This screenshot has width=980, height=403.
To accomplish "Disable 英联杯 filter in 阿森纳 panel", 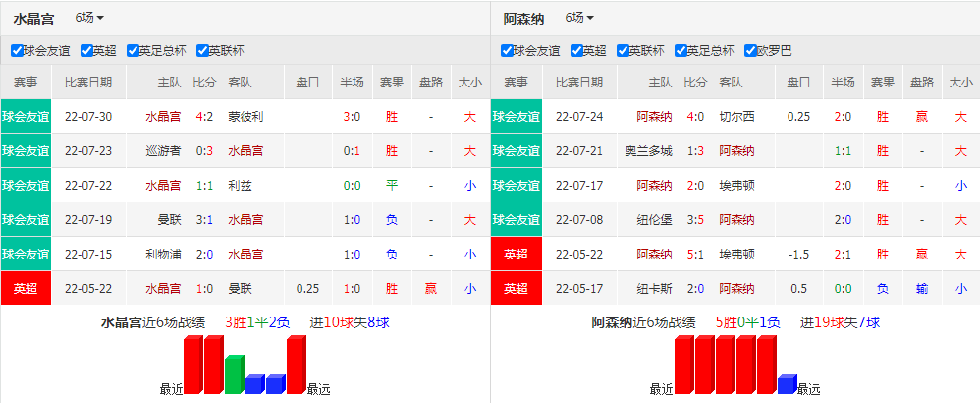I will (x=623, y=51).
